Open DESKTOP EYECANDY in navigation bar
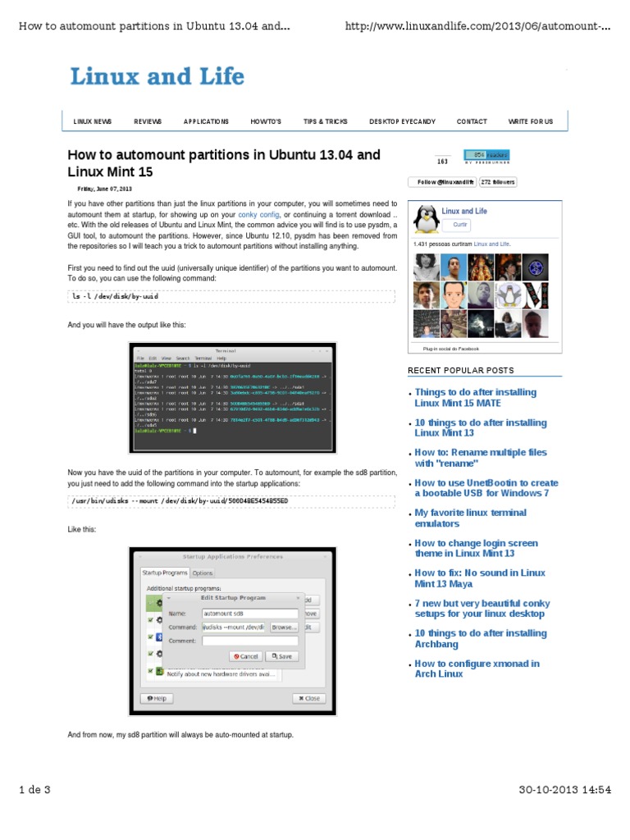The image size is (630, 840). coord(402,121)
